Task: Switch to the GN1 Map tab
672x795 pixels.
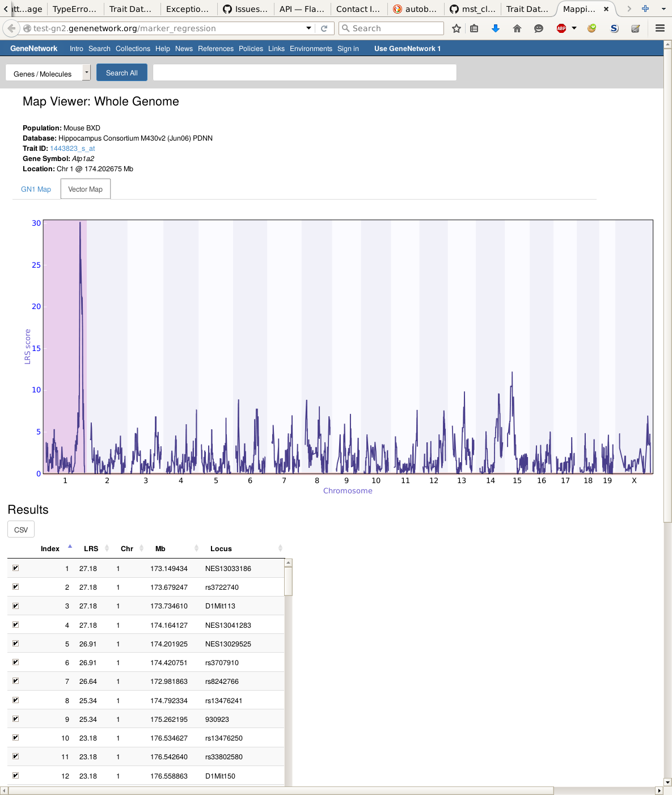Action: pyautogui.click(x=36, y=189)
